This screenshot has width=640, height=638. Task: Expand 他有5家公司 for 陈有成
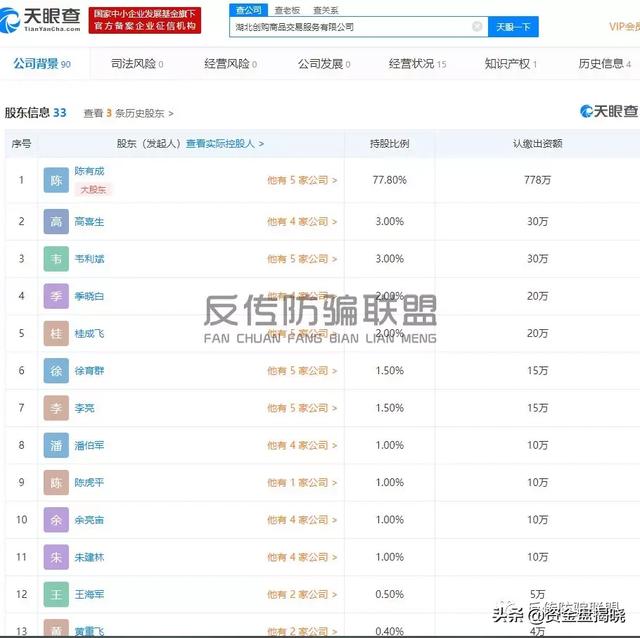point(302,180)
